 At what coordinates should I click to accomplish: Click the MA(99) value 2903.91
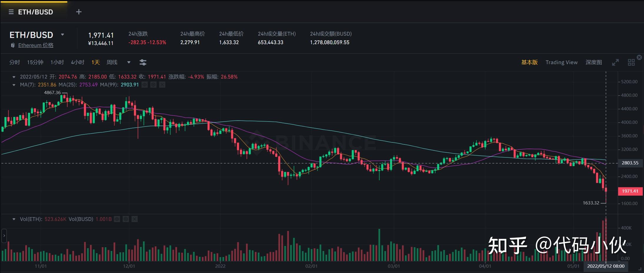(130, 85)
